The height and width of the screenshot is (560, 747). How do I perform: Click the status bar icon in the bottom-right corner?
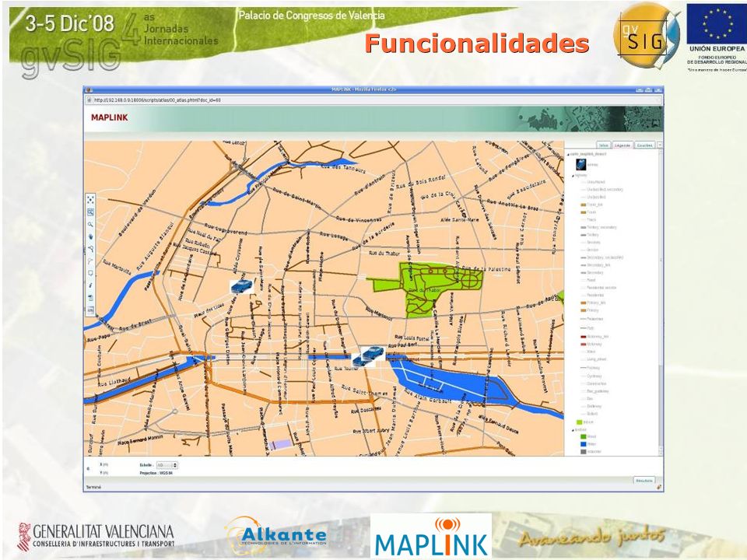click(x=659, y=487)
